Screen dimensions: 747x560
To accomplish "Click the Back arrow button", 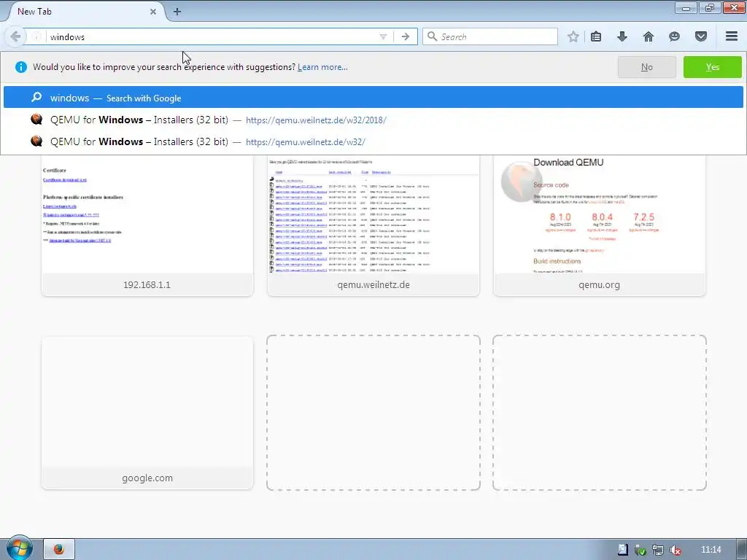I will click(15, 36).
